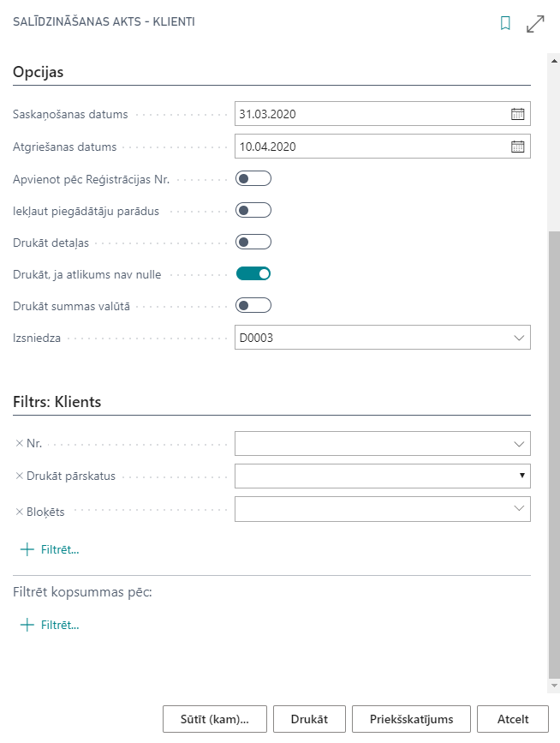Open Nr. filter lookup arrow
The height and width of the screenshot is (743, 560).
click(519, 444)
